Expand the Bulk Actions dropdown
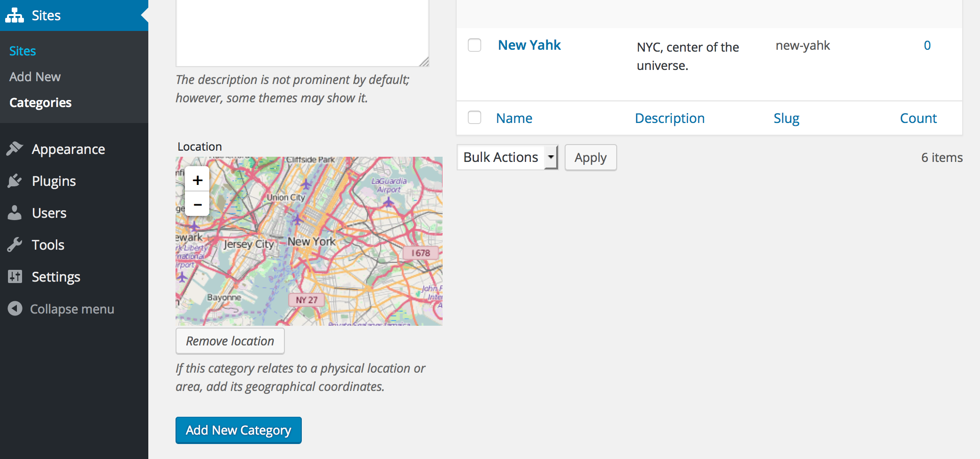The image size is (980, 459). pos(507,157)
